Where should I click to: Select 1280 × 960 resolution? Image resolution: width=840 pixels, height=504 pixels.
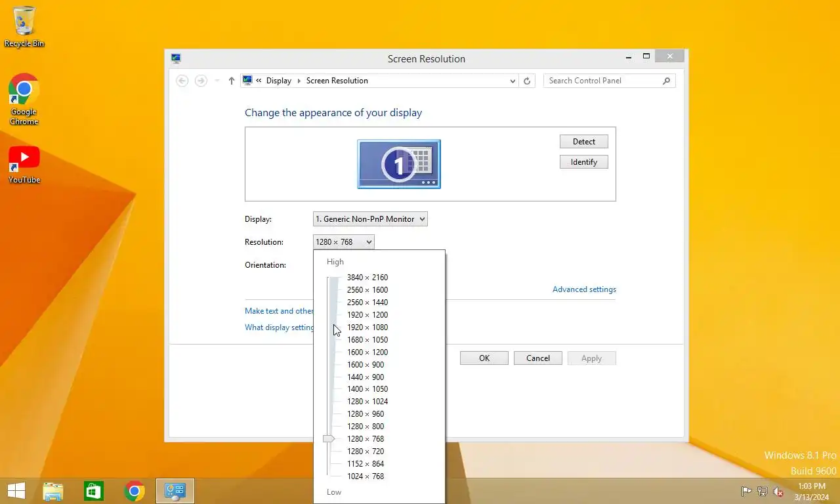tap(366, 414)
